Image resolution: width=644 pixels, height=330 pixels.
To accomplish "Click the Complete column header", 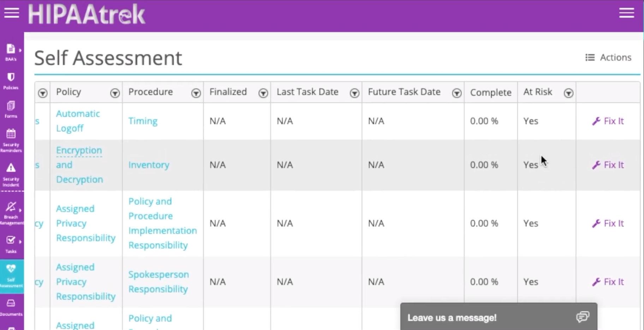I will (x=491, y=92).
